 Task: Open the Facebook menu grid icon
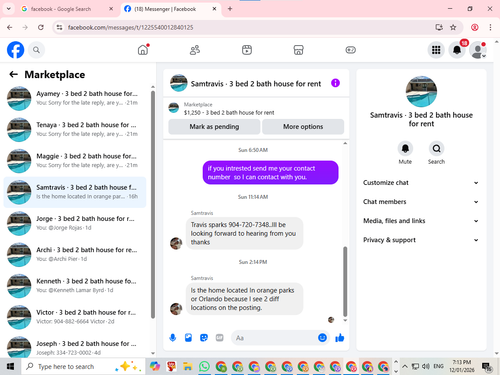(x=436, y=50)
